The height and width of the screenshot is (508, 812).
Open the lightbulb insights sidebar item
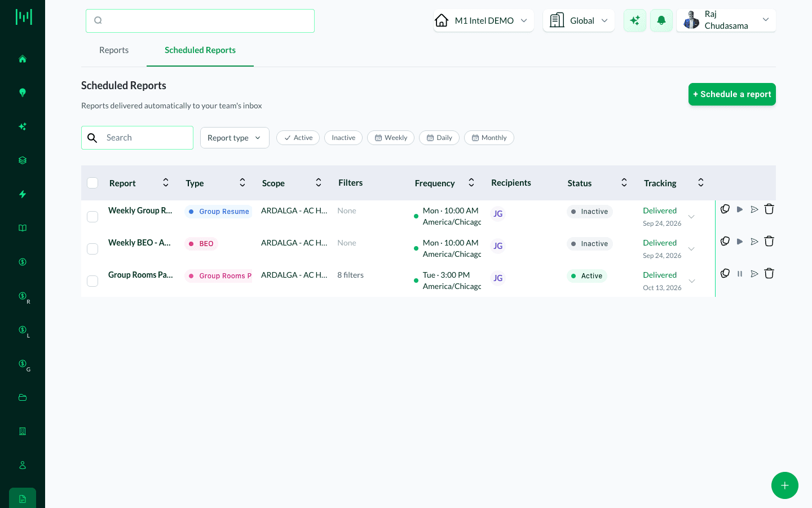point(23,93)
